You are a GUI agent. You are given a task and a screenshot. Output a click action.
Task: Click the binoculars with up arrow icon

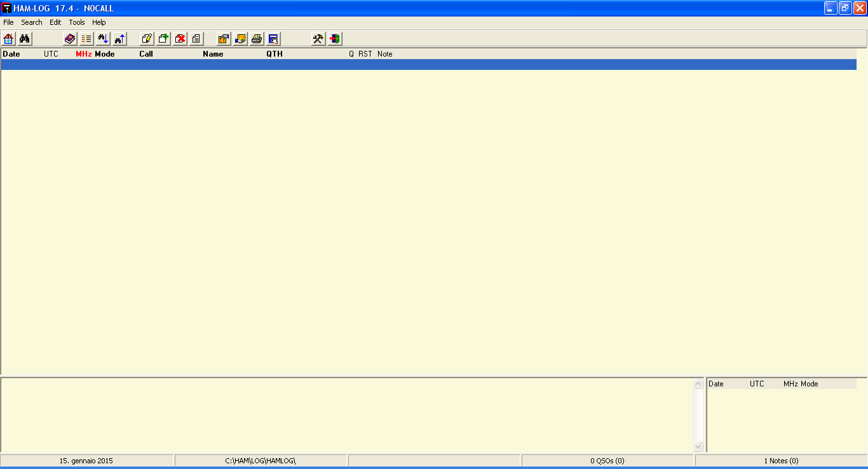[x=119, y=39]
